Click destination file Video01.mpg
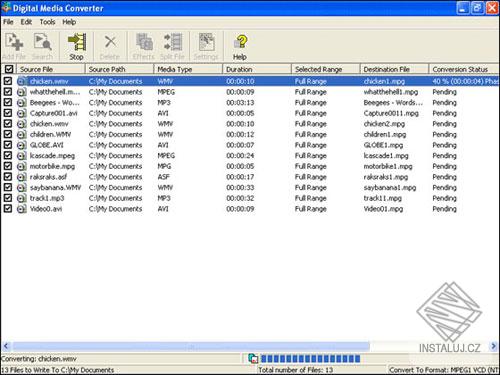The image size is (500, 375). click(383, 209)
